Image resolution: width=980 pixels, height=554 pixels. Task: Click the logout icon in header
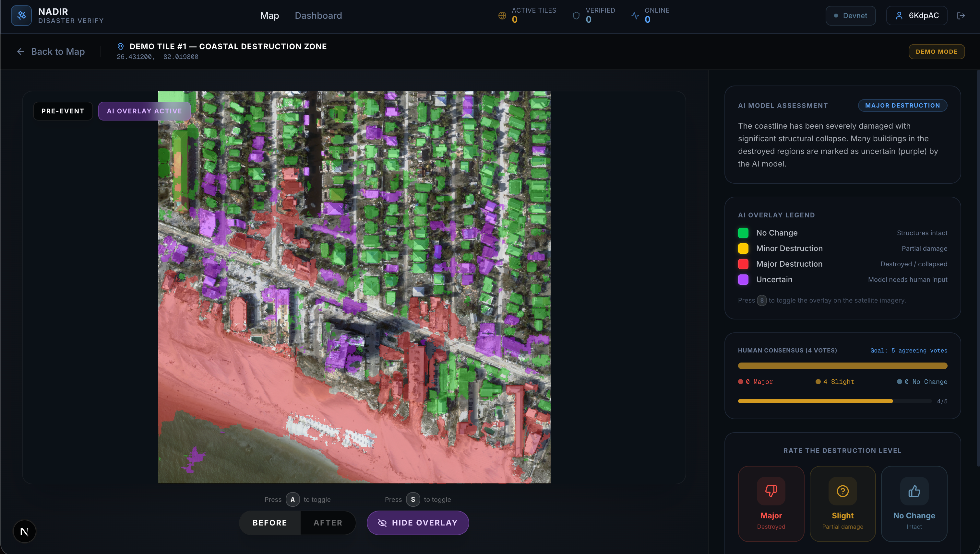[x=961, y=16]
